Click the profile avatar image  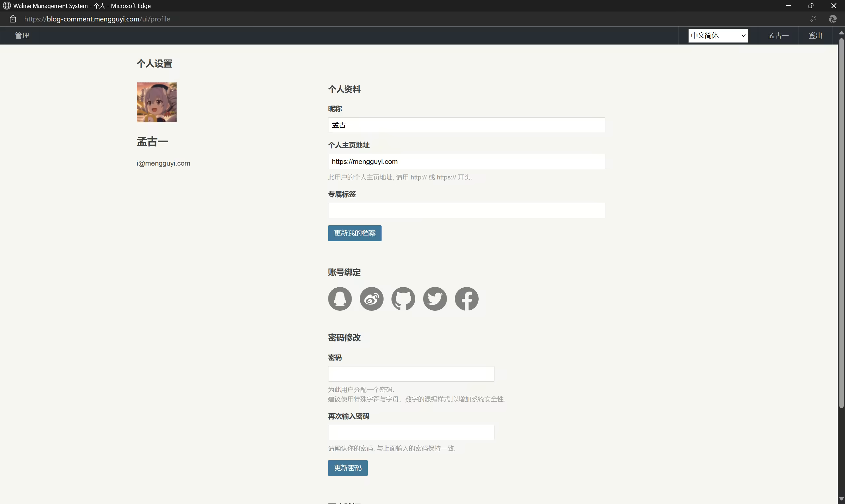(x=157, y=102)
